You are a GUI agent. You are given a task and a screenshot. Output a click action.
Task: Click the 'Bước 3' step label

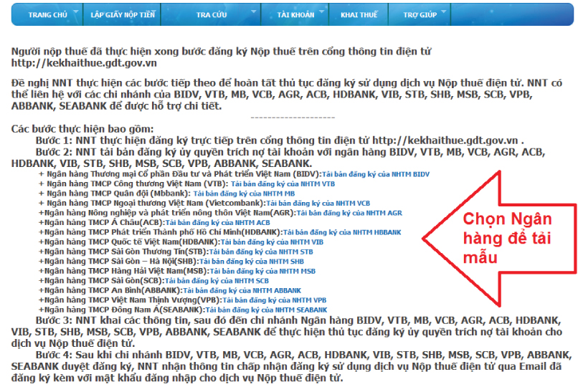tap(55, 320)
